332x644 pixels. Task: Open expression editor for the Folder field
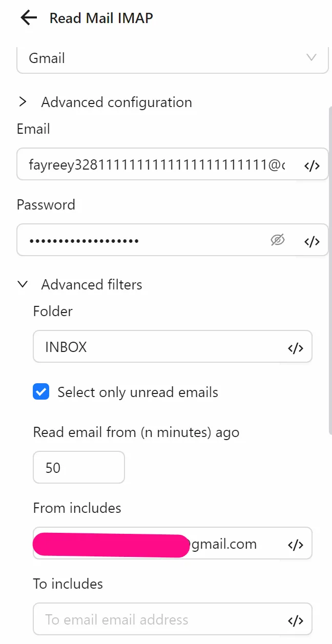(x=295, y=347)
